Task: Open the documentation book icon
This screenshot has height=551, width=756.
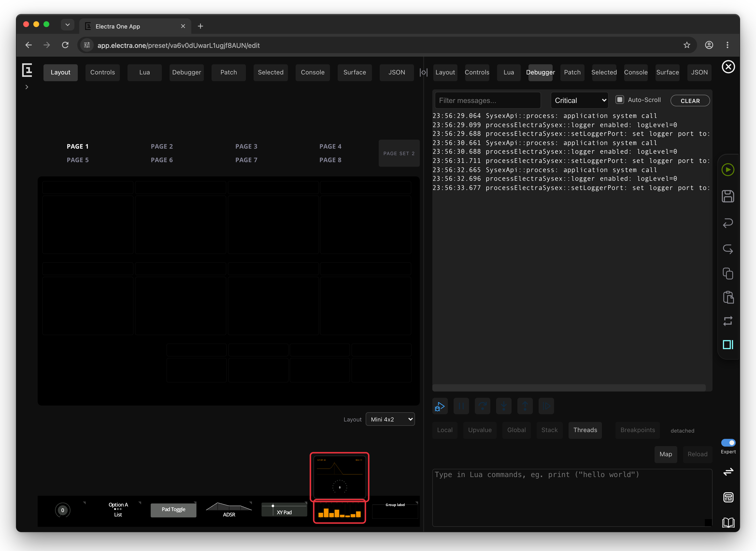Action: point(728,522)
